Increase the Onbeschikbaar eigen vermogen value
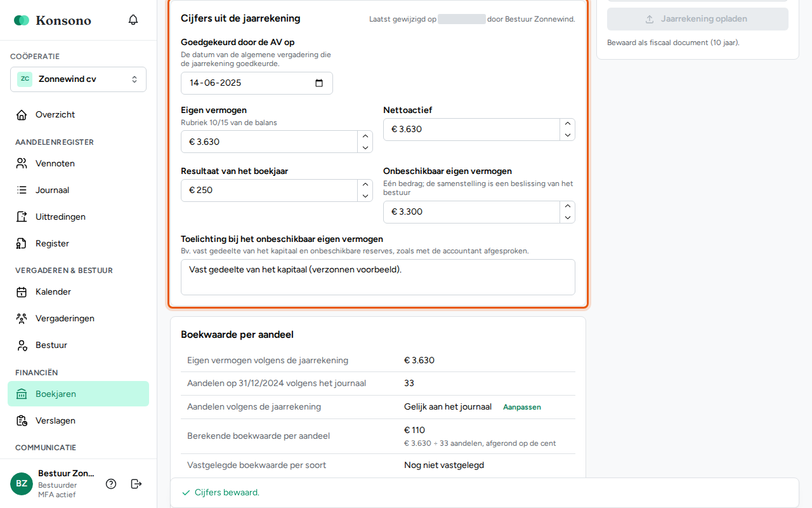This screenshot has width=812, height=508. point(568,206)
